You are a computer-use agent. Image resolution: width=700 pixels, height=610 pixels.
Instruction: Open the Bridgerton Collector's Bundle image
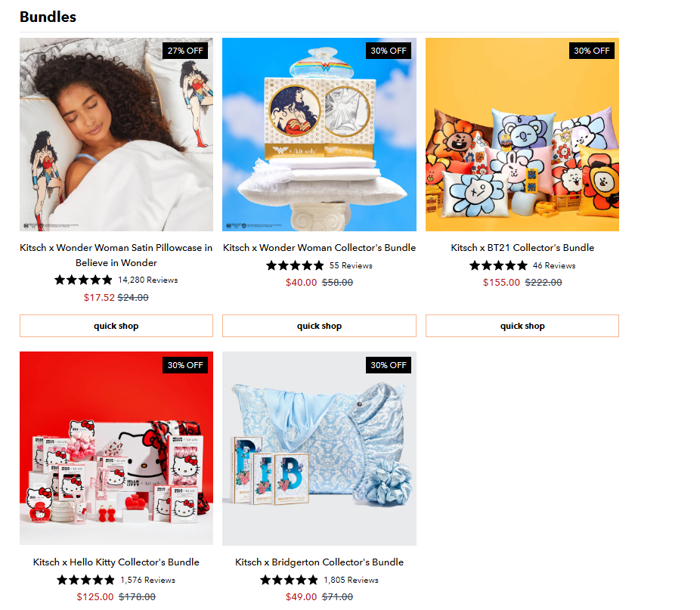[319, 448]
